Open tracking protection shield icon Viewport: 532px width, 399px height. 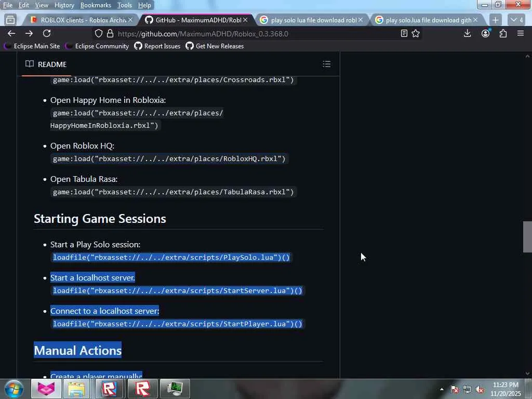(x=98, y=34)
